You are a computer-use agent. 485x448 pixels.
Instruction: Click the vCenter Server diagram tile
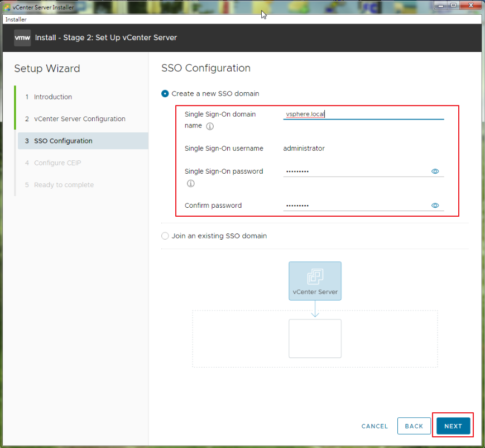pos(315,281)
